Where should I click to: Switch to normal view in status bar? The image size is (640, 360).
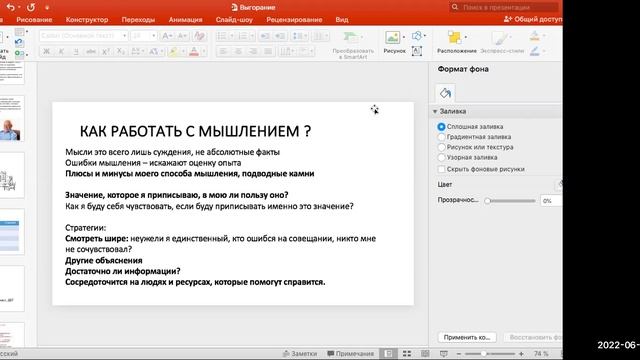pyautogui.click(x=388, y=353)
